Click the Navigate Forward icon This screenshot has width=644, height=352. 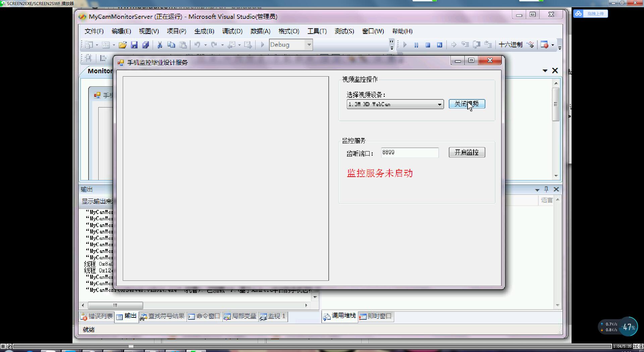click(x=248, y=45)
